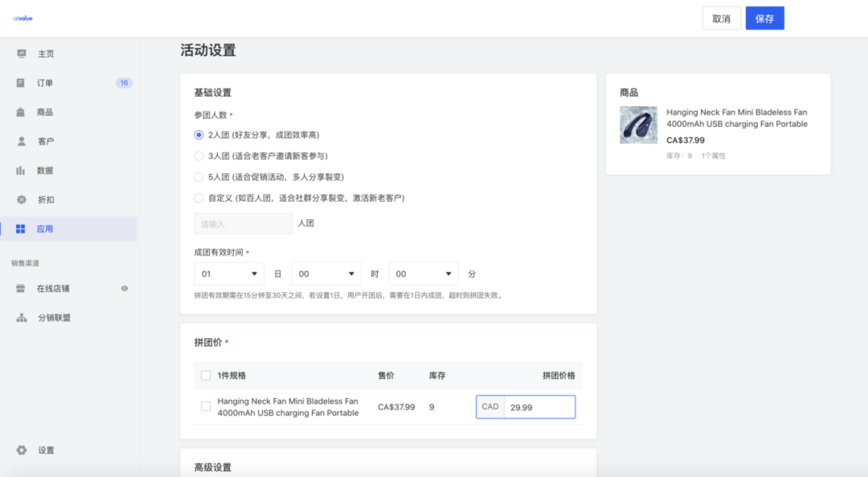Click the 数据 bar chart icon
The height and width of the screenshot is (477, 868).
point(20,170)
